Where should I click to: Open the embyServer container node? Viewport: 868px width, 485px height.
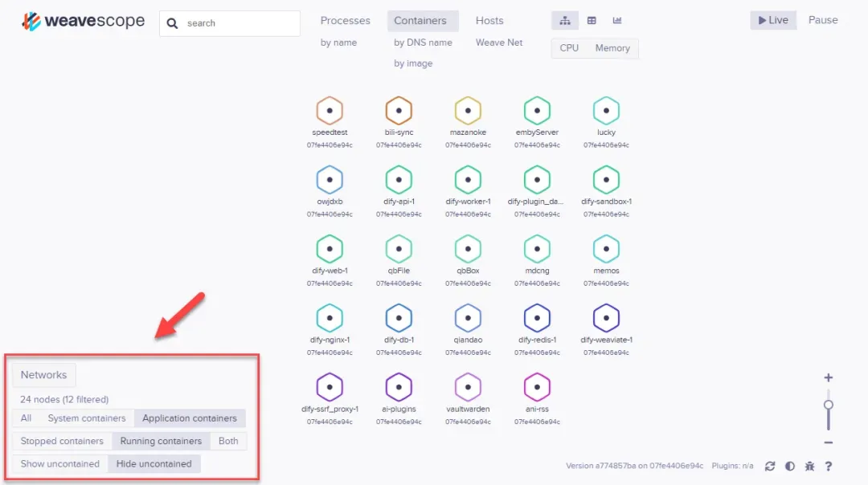point(537,111)
